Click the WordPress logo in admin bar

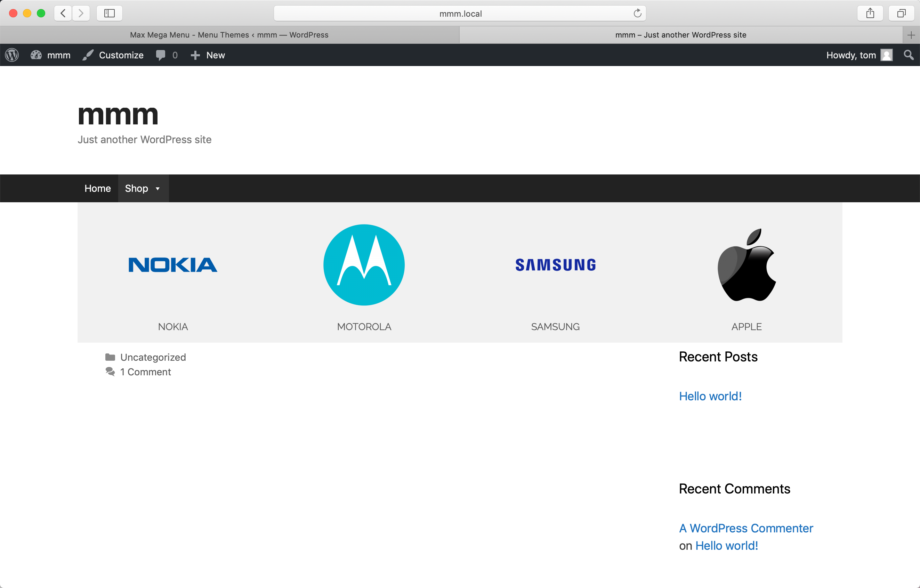(12, 55)
